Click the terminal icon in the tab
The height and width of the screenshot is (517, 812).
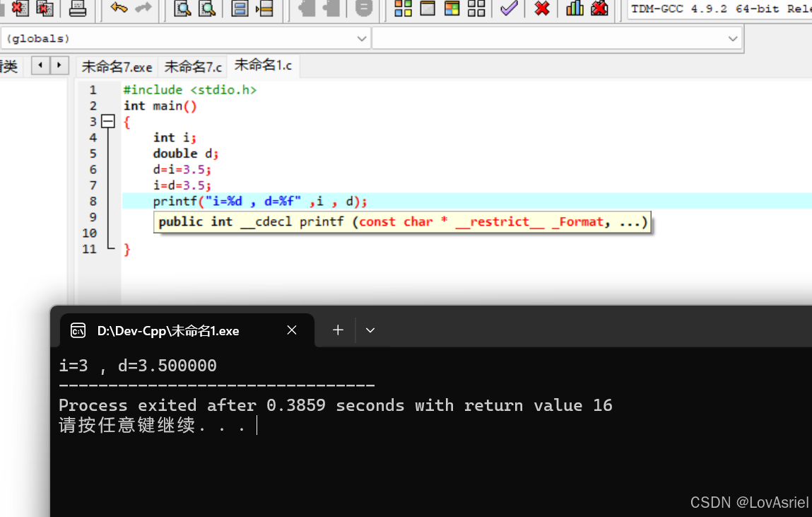(x=78, y=330)
